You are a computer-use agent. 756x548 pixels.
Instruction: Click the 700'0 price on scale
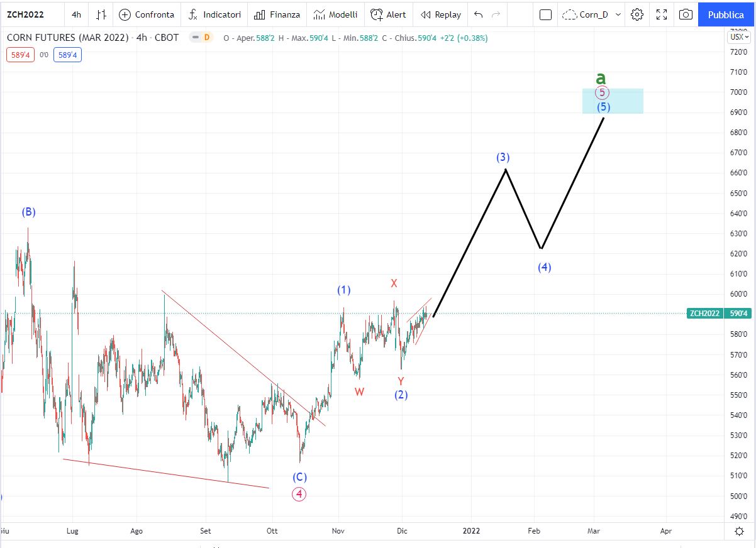(738, 92)
